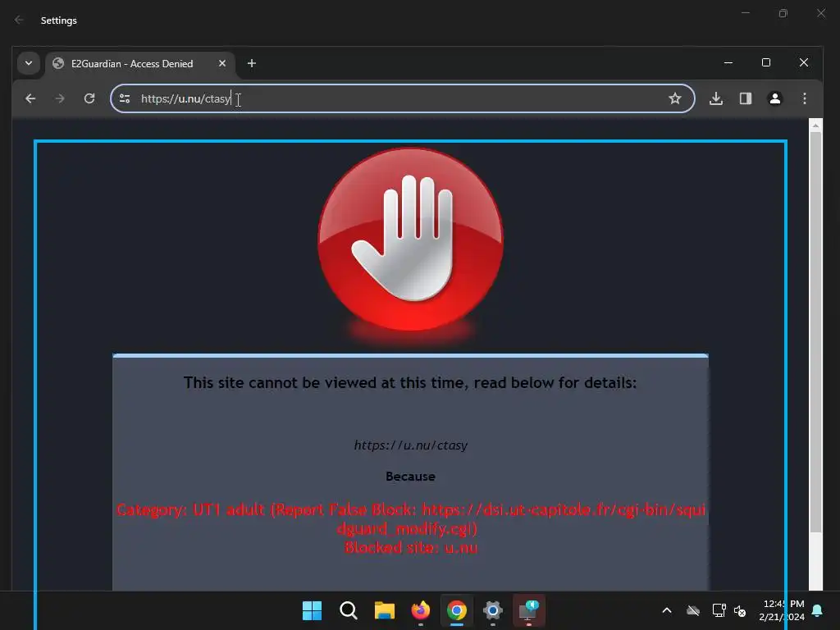840x630 pixels.
Task: Open a new Chrome tab
Action: click(251, 63)
